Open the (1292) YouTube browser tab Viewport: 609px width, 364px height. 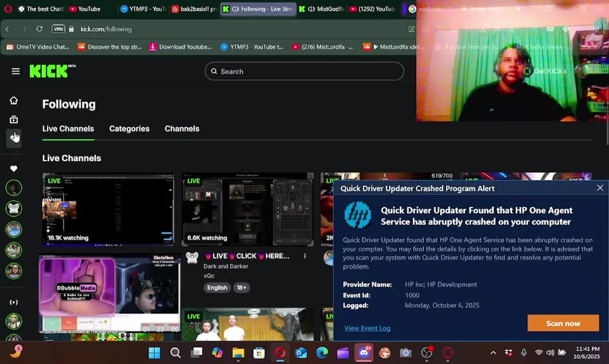click(372, 9)
